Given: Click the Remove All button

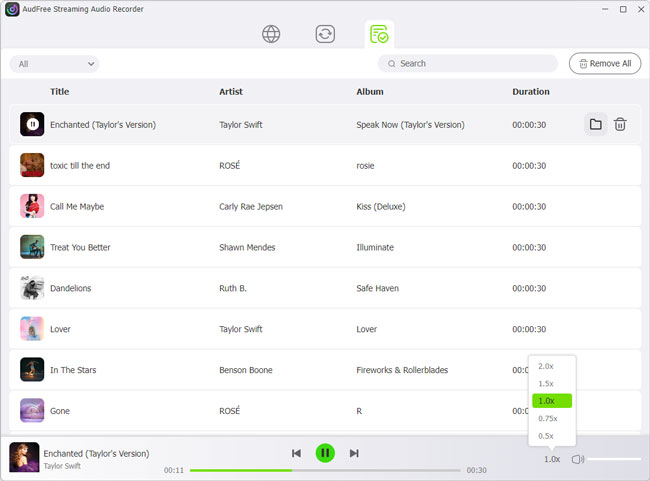Looking at the screenshot, I should point(605,63).
